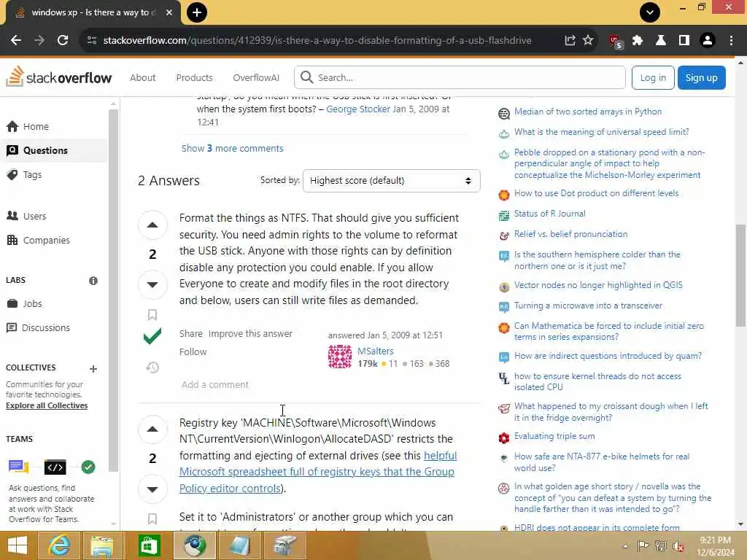Click the page vertical scrollbar

740,276
